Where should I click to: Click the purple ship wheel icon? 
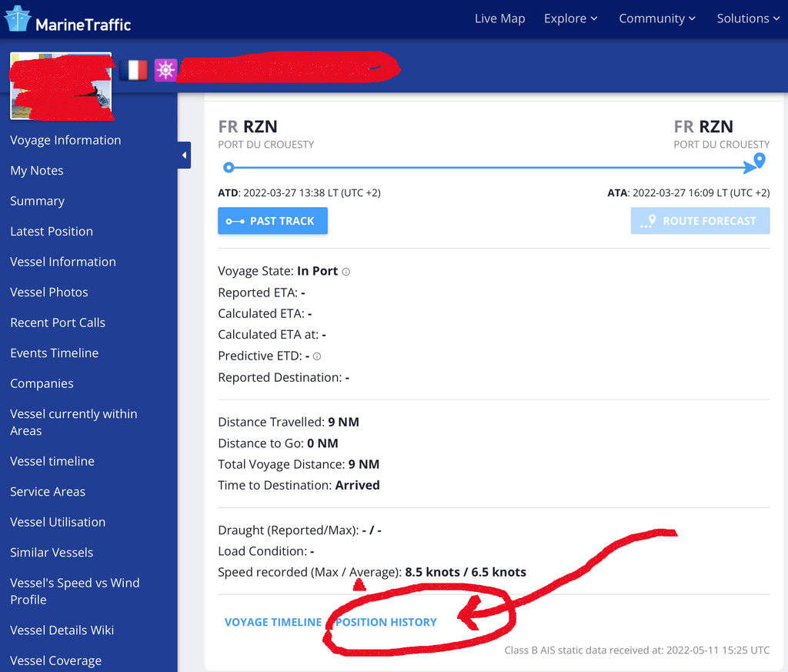coord(165,70)
